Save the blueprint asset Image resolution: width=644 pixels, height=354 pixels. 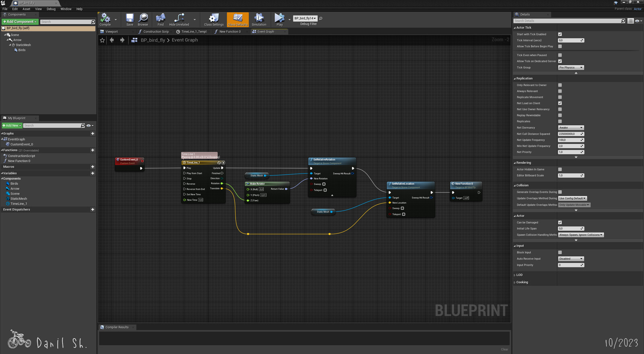[130, 19]
